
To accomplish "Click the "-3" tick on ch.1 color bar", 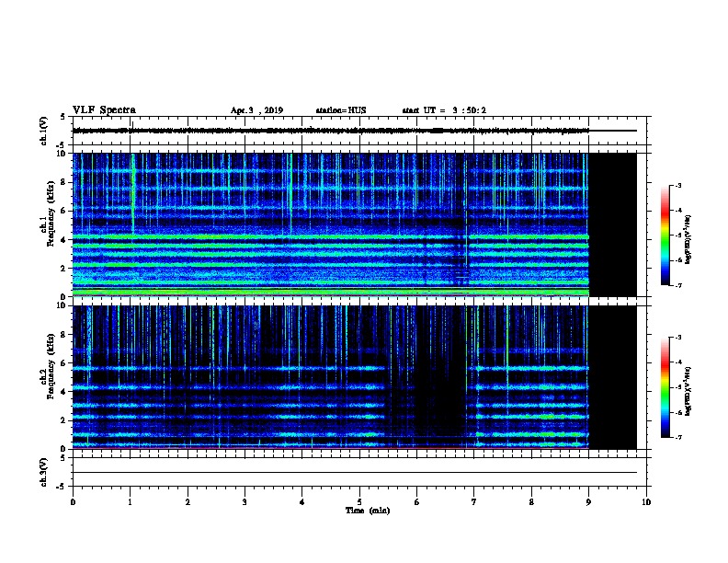I will click(677, 186).
